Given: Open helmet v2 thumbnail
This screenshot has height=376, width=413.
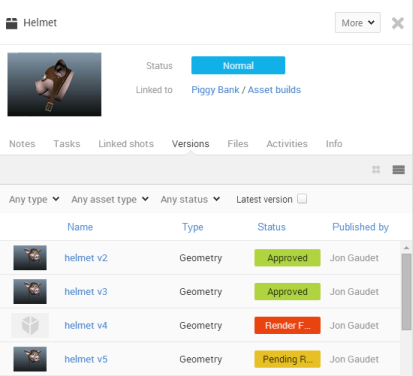Looking at the screenshot, I should tap(30, 258).
